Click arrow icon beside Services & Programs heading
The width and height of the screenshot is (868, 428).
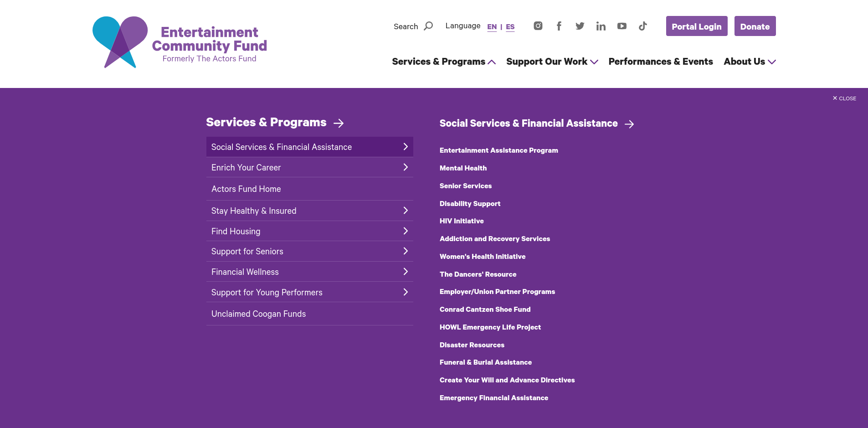point(339,123)
